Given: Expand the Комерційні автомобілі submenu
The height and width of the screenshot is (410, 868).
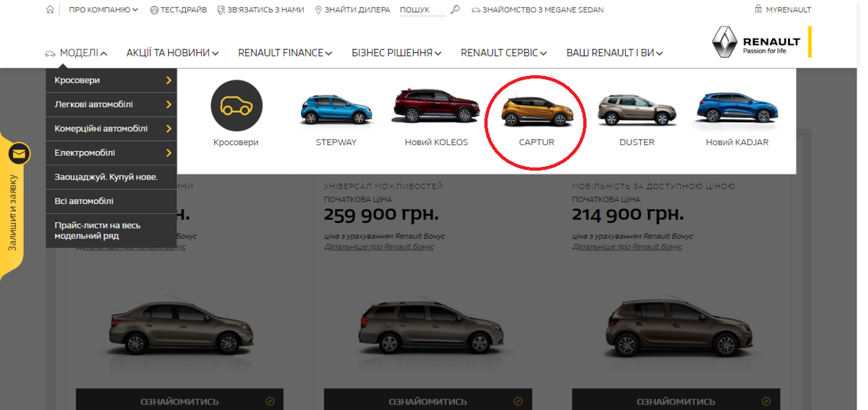Looking at the screenshot, I should 111,129.
